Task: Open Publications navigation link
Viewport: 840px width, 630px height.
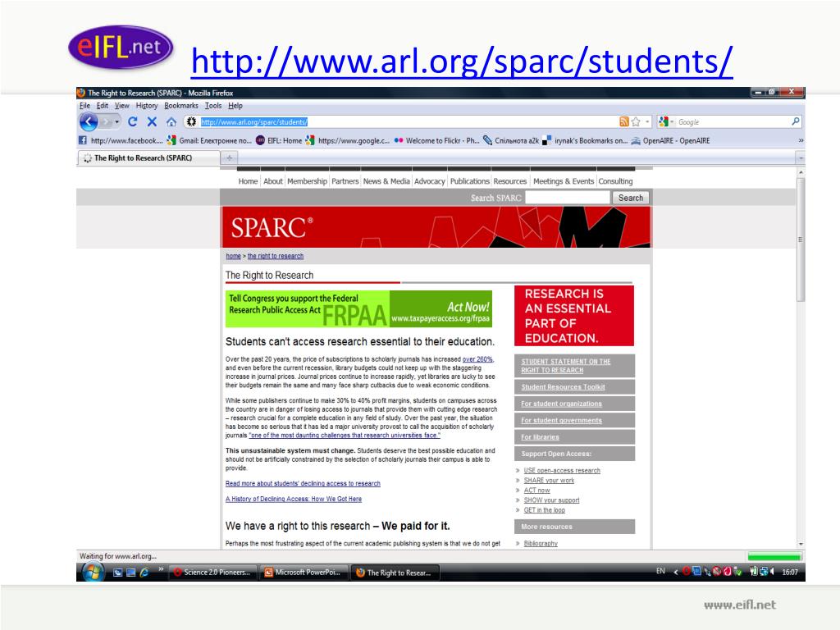Action: (469, 181)
